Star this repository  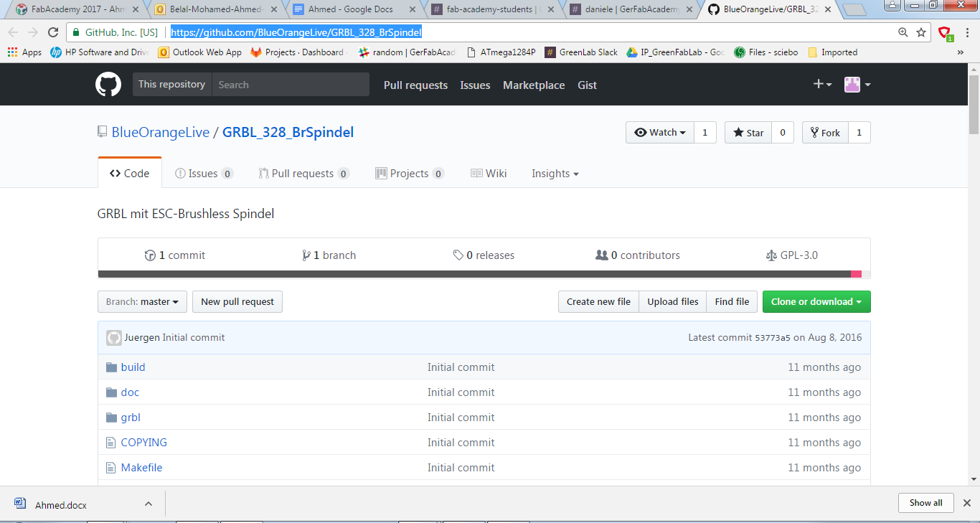point(748,133)
